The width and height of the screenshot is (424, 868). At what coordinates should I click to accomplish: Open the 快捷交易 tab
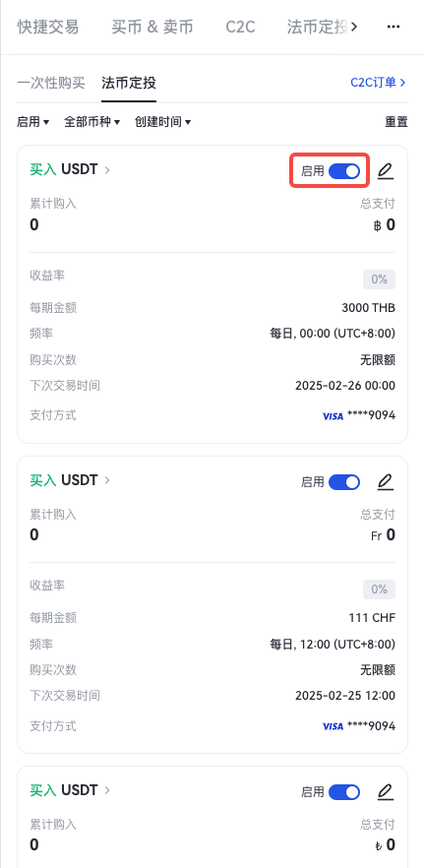point(47,27)
